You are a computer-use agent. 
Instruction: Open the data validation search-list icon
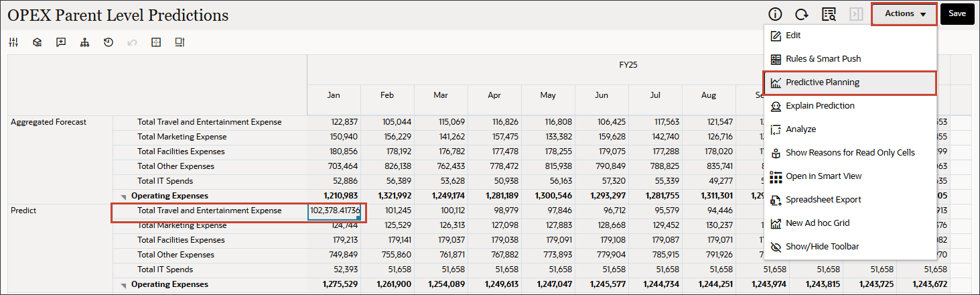coord(829,14)
